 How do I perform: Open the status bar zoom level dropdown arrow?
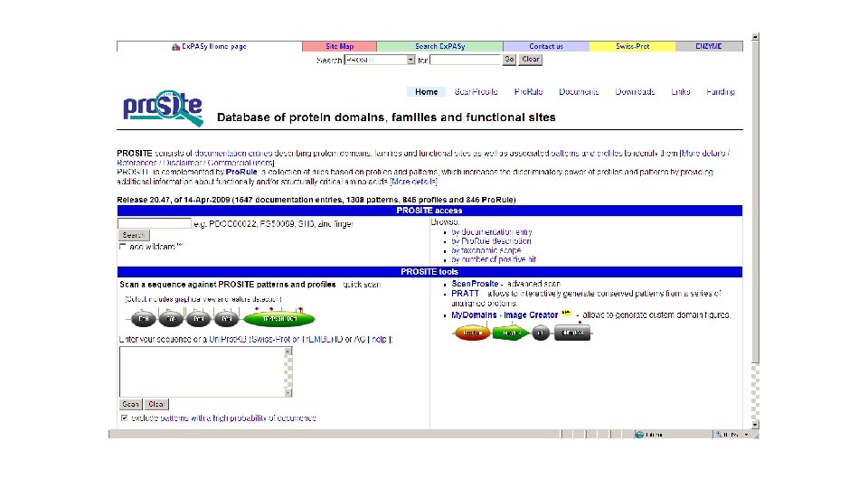(x=746, y=435)
